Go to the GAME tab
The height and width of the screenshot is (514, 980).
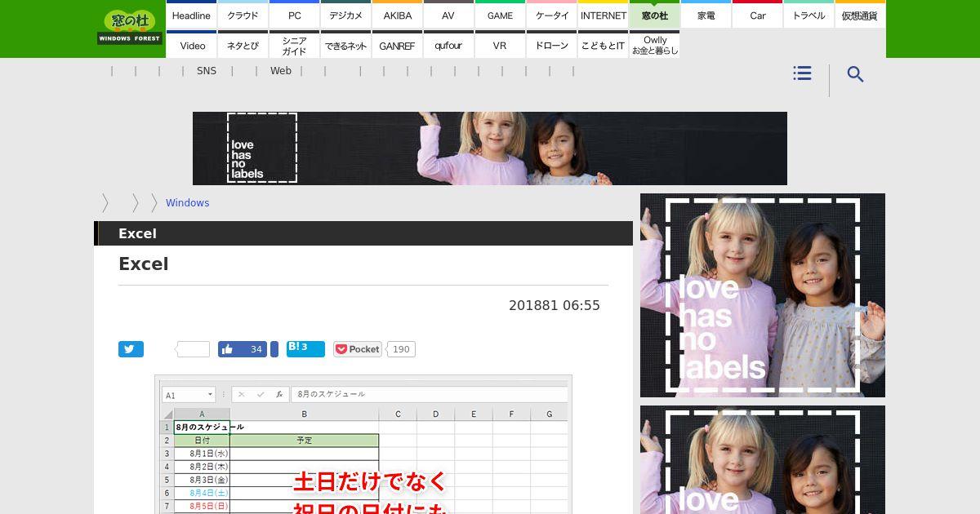[x=500, y=15]
